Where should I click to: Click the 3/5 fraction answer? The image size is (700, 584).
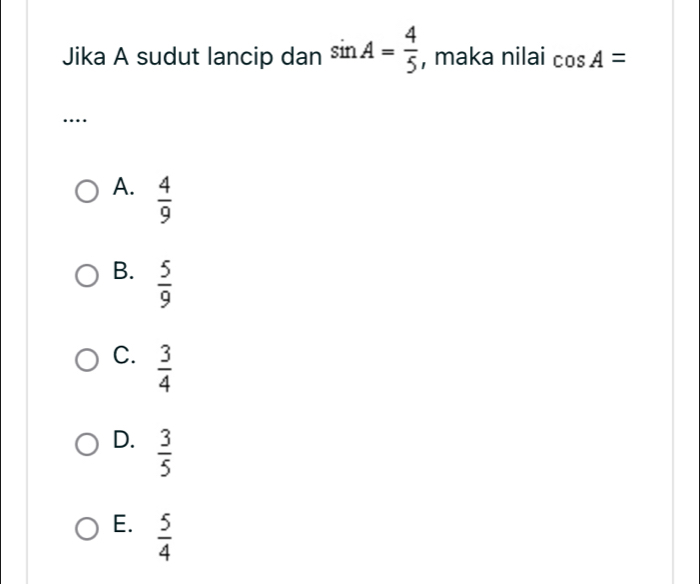(x=166, y=453)
